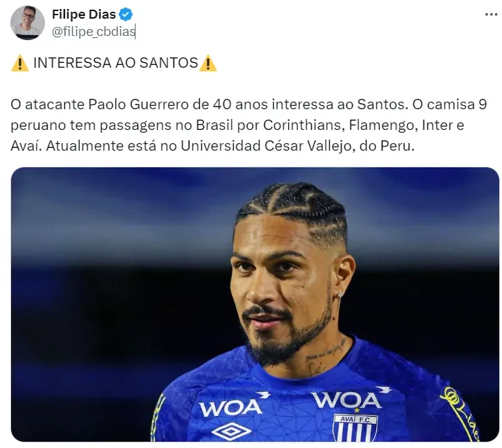Click the right WOA sponsor logo
502x448 pixels.
pos(351,398)
